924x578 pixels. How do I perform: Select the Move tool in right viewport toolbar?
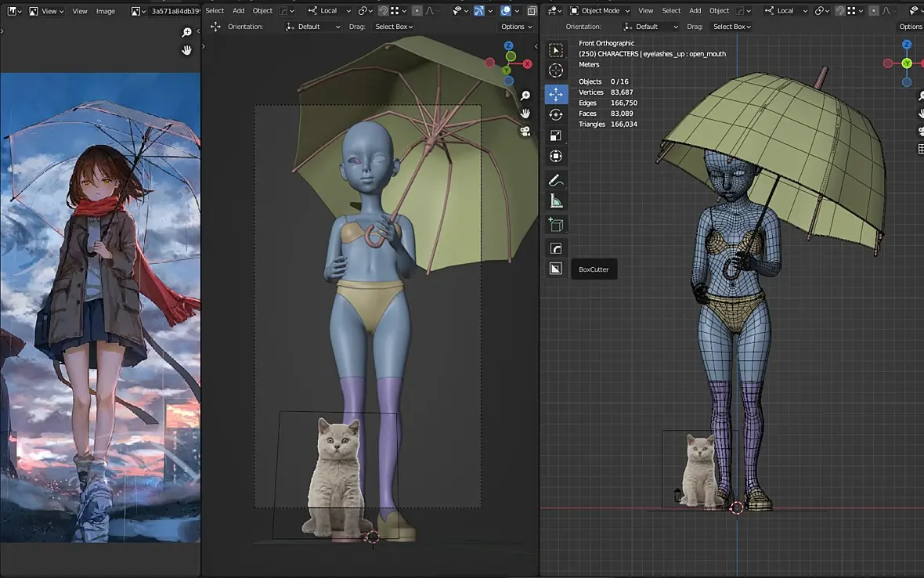tap(556, 94)
